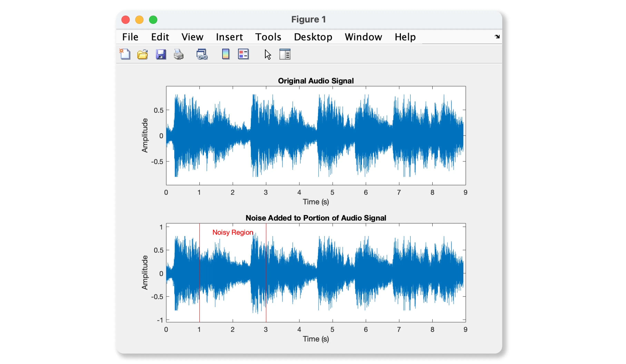Open the Property Inspector panel icon
626x364 pixels.
[x=285, y=54]
